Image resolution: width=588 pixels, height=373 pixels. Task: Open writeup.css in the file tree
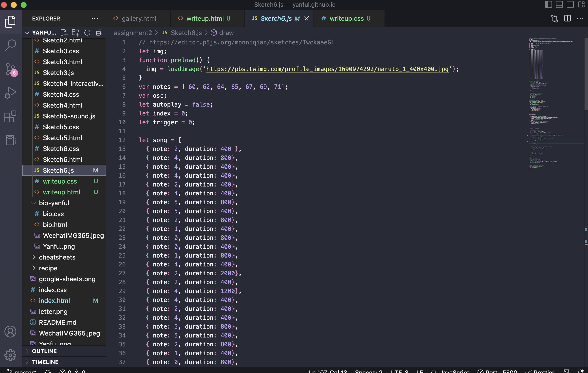(64, 181)
